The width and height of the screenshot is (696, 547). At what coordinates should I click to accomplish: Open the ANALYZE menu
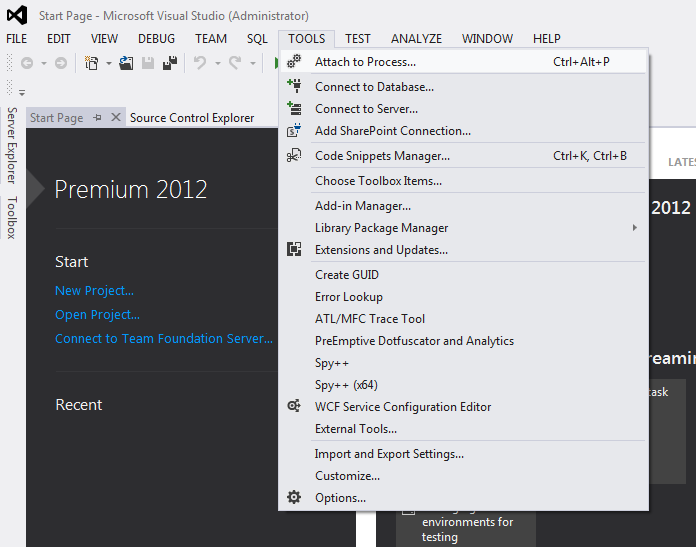(x=416, y=39)
